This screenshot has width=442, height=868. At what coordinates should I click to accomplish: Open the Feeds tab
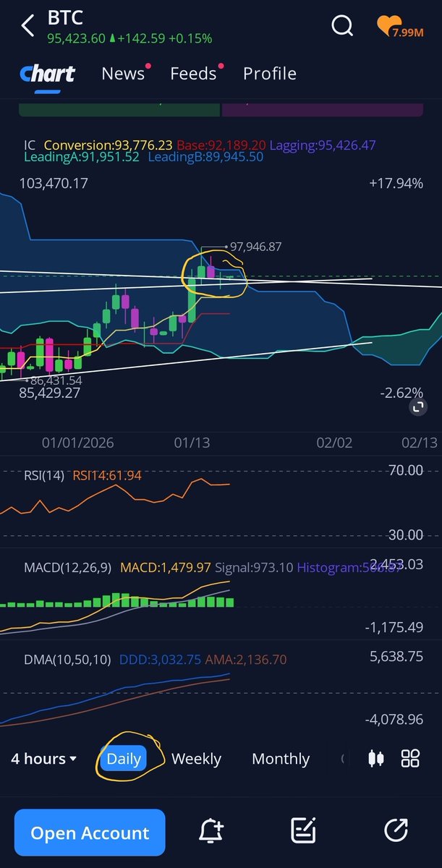[x=193, y=73]
